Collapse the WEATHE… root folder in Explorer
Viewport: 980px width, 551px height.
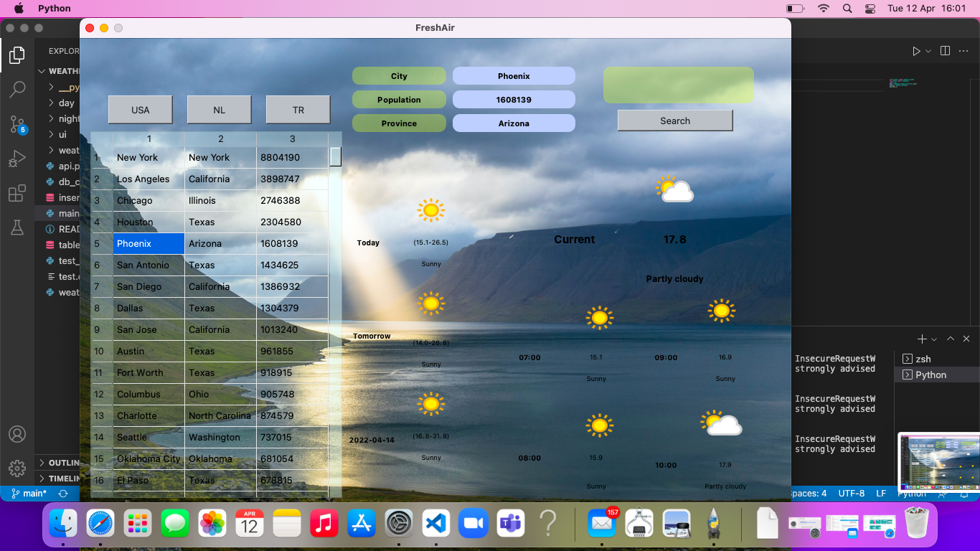(x=59, y=71)
